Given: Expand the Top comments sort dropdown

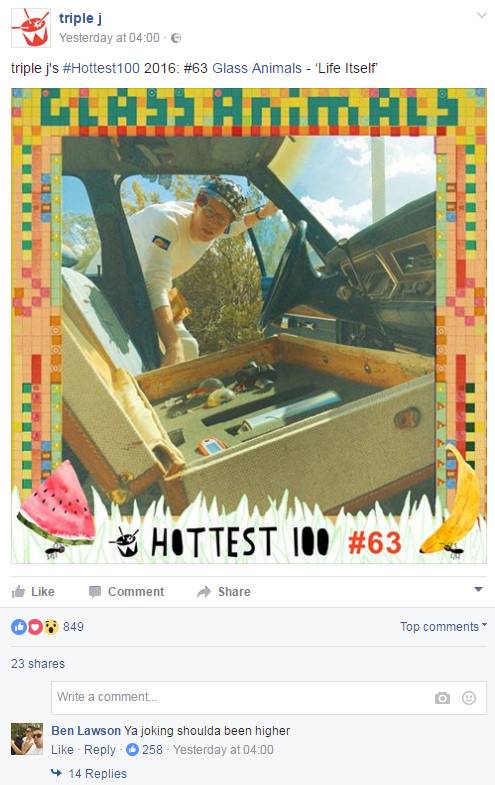Looking at the screenshot, I should pyautogui.click(x=443, y=626).
